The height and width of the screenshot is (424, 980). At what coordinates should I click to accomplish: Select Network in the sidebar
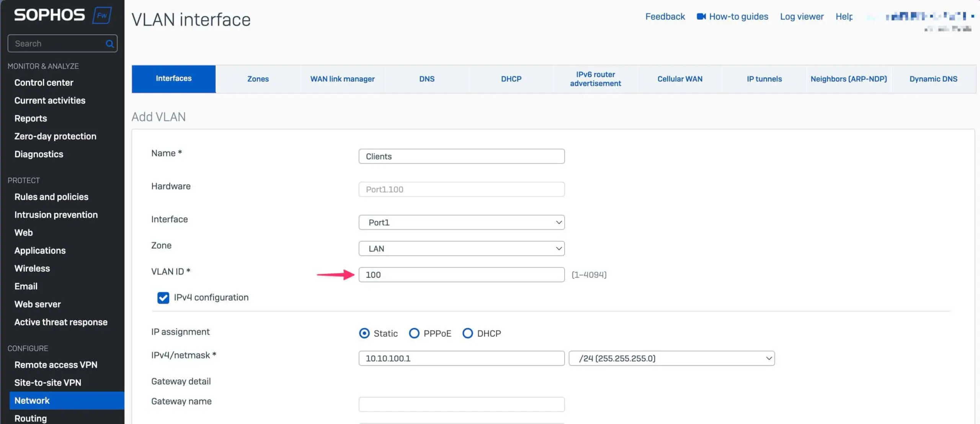point(67,401)
